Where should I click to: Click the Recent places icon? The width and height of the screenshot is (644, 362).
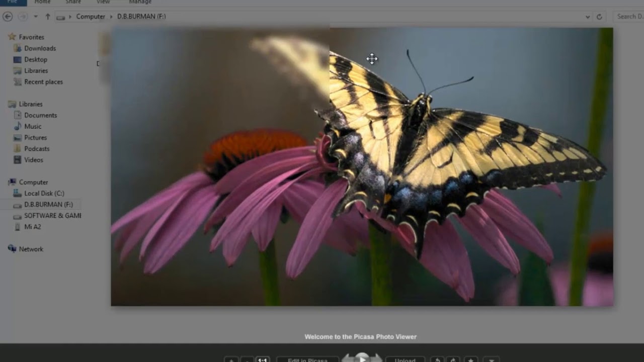18,82
